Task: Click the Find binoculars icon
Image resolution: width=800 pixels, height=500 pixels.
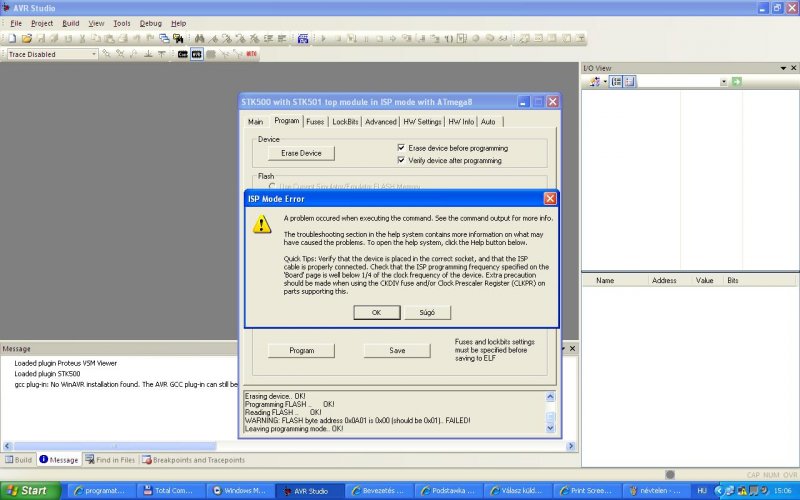Action: [199, 38]
